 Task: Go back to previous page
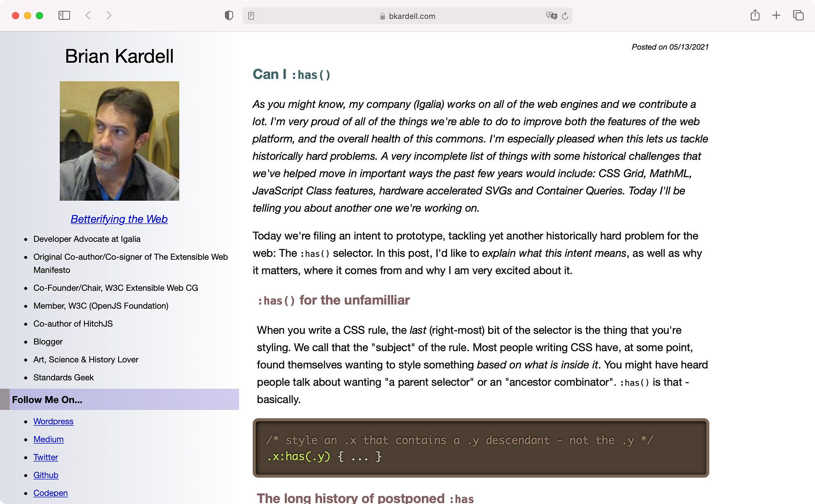[x=88, y=15]
